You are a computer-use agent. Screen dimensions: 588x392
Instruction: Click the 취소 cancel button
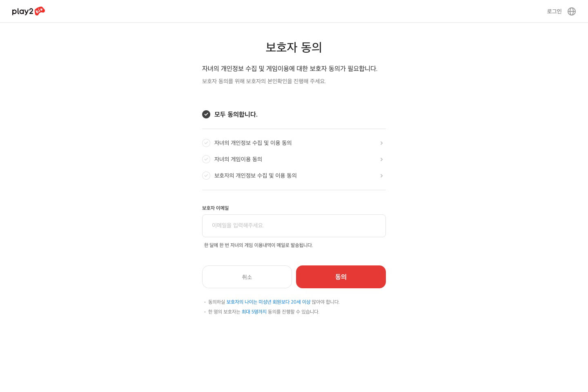pos(247,277)
